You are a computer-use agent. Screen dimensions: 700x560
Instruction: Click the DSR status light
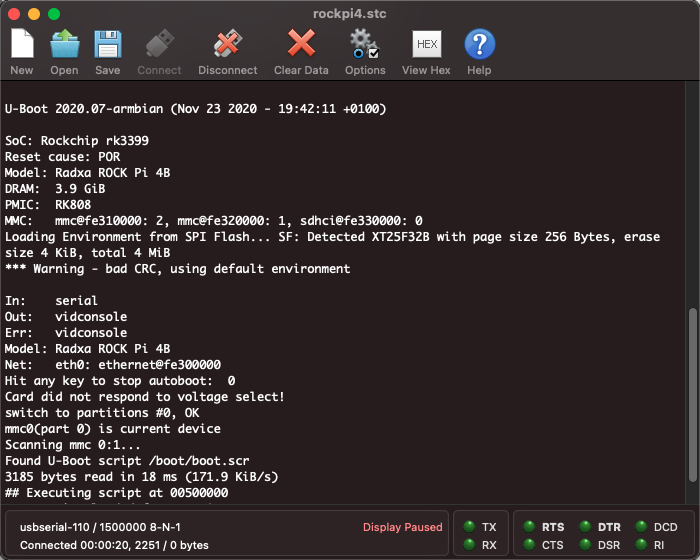coord(585,545)
